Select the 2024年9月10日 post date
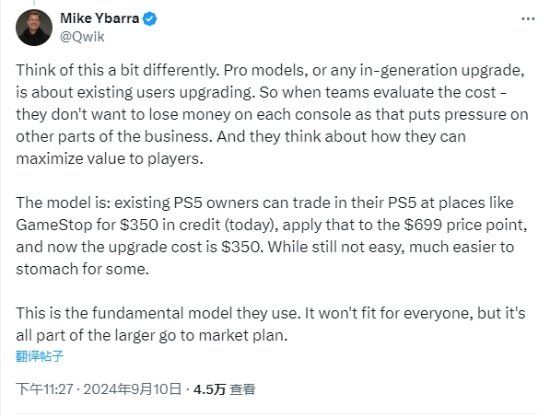This screenshot has height=417, width=550. [x=133, y=389]
